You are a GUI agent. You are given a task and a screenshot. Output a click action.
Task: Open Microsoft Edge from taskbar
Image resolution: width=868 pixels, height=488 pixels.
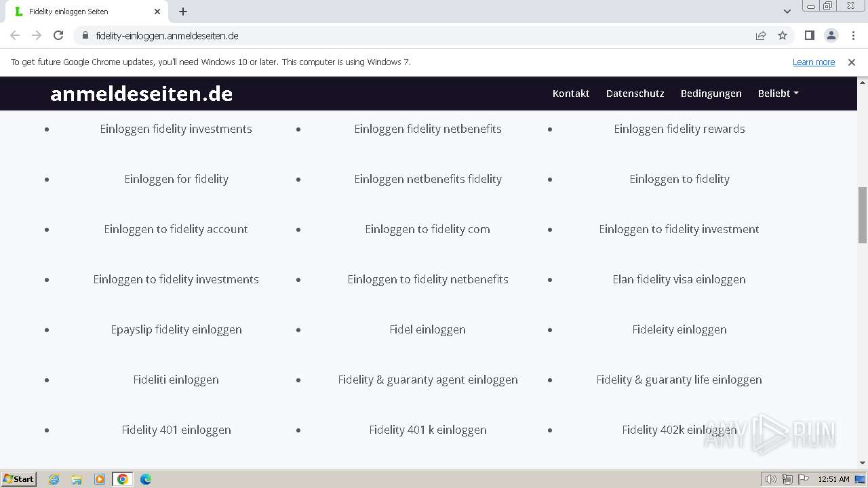pyautogui.click(x=146, y=479)
